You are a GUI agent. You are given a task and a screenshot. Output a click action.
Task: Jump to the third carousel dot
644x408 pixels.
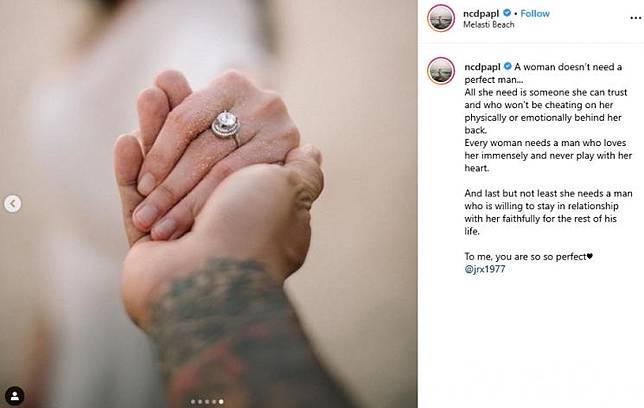[x=207, y=401]
